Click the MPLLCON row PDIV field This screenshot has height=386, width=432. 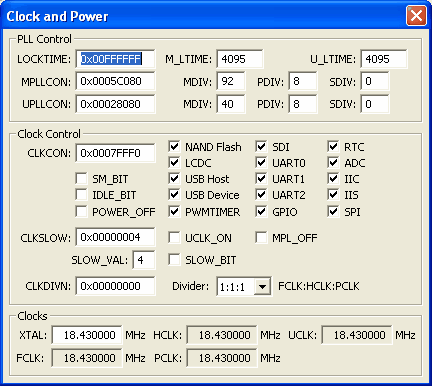pyautogui.click(x=303, y=81)
